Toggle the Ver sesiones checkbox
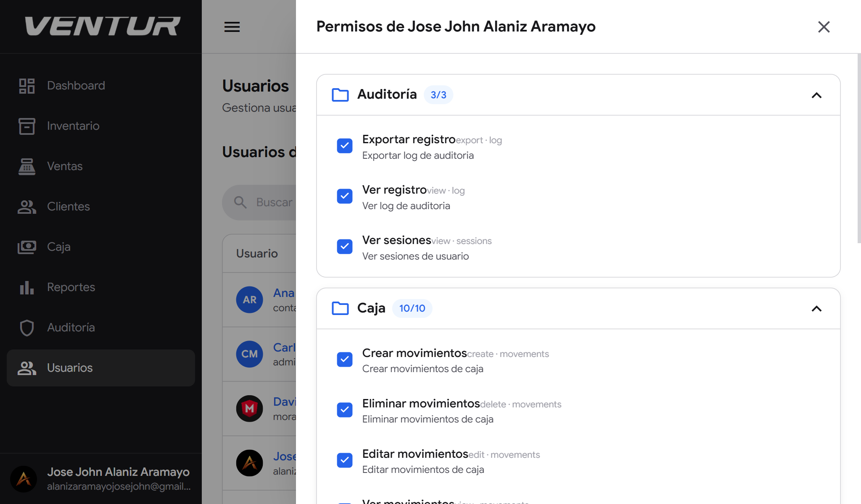This screenshot has height=504, width=861. [x=345, y=247]
